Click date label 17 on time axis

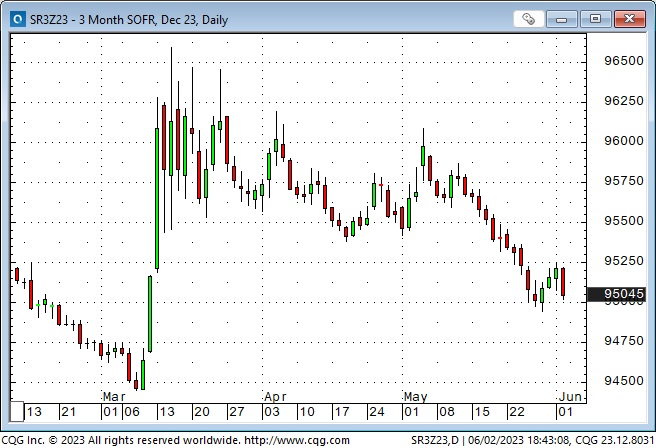tap(342, 412)
